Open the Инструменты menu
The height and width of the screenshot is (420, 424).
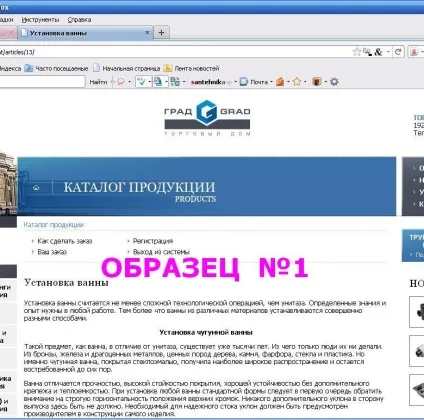(40, 20)
